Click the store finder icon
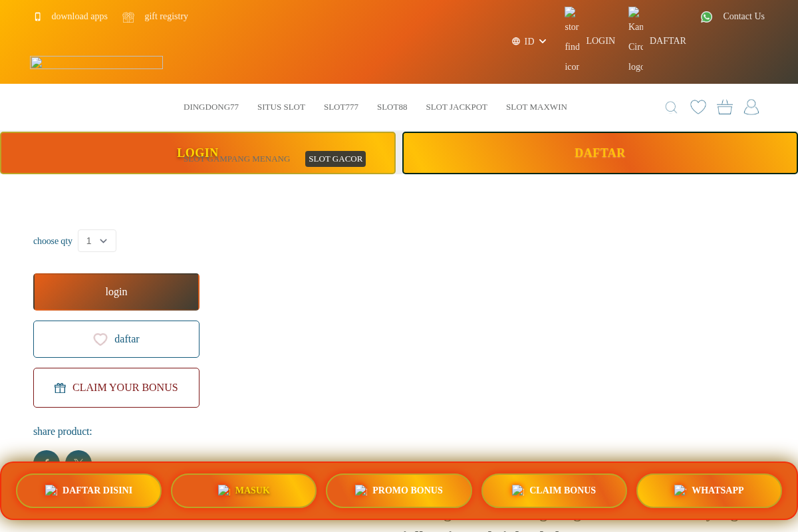The image size is (798, 532). point(572,40)
